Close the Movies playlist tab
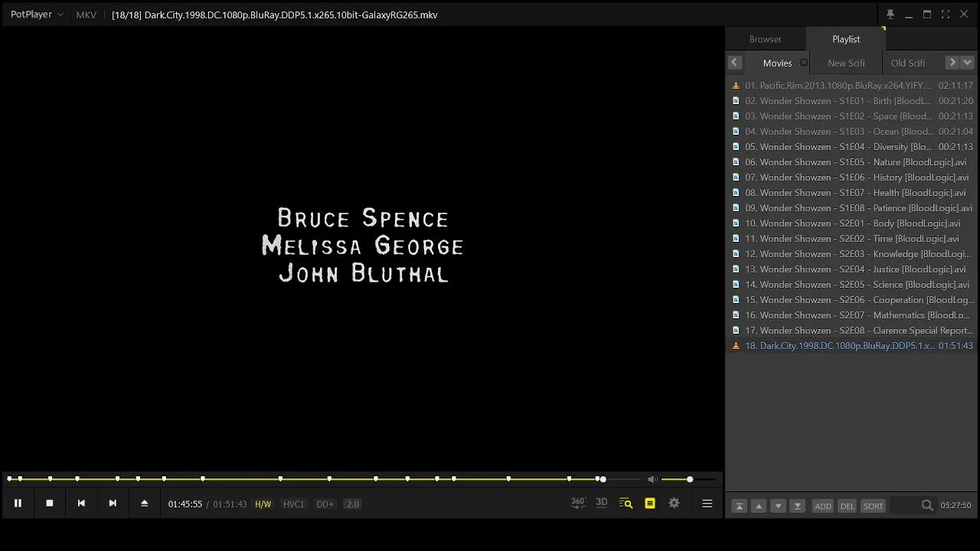The image size is (980, 551). [x=803, y=63]
